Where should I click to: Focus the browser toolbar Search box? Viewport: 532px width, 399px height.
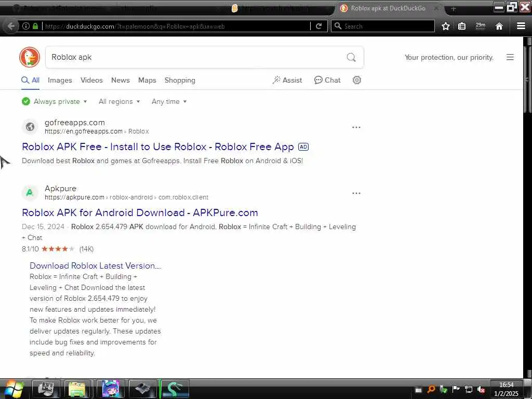(383, 26)
